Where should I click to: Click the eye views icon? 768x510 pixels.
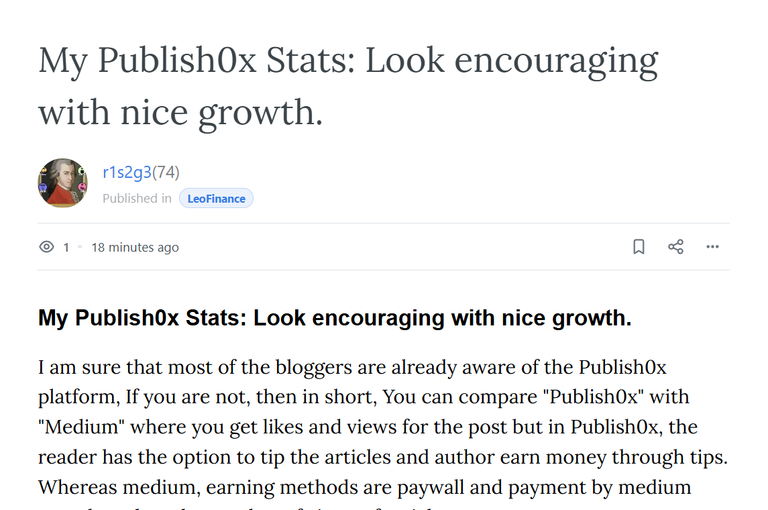coord(47,247)
